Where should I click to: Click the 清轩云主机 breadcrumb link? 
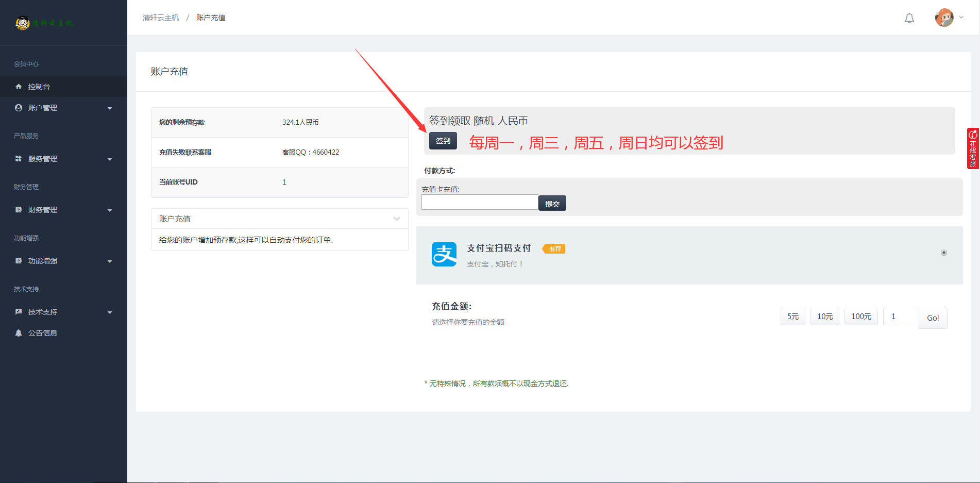pyautogui.click(x=161, y=18)
